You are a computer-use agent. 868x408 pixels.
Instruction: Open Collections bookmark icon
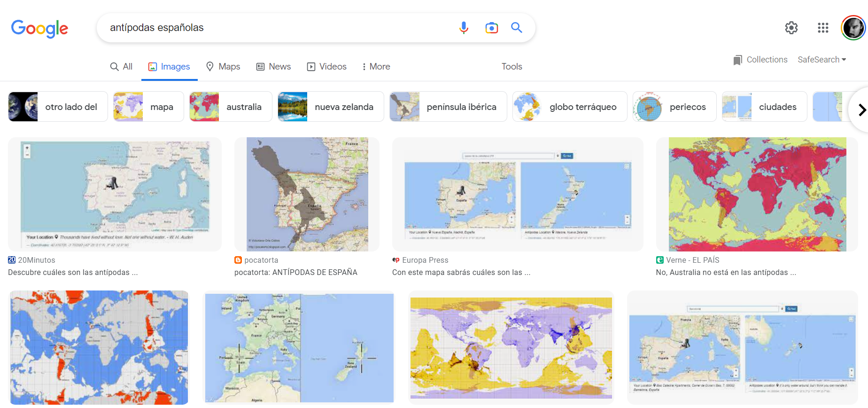click(x=738, y=60)
